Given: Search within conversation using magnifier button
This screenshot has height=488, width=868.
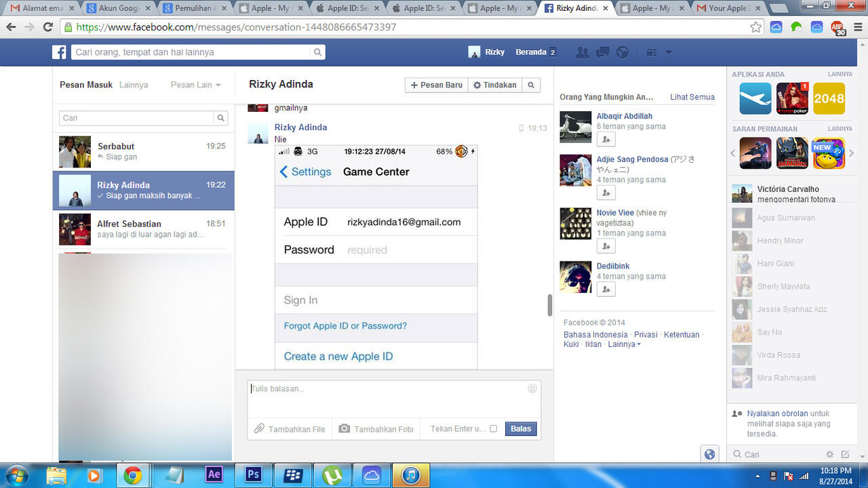Looking at the screenshot, I should tap(532, 85).
